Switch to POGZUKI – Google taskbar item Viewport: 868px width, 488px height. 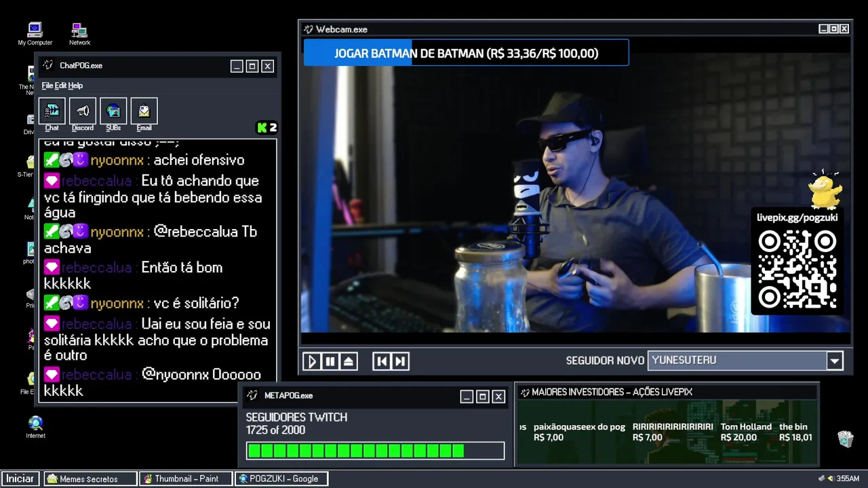point(281,479)
